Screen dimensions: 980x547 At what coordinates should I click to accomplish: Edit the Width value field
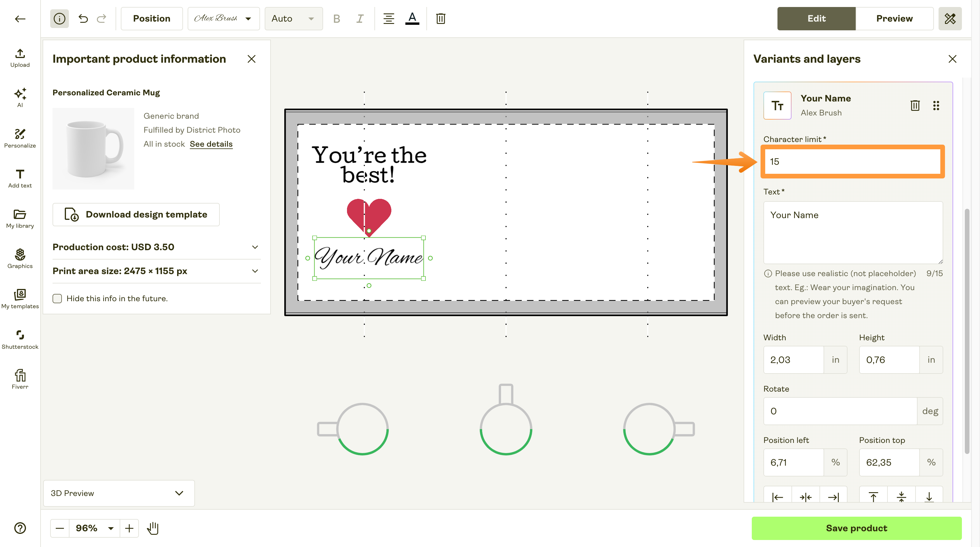794,360
